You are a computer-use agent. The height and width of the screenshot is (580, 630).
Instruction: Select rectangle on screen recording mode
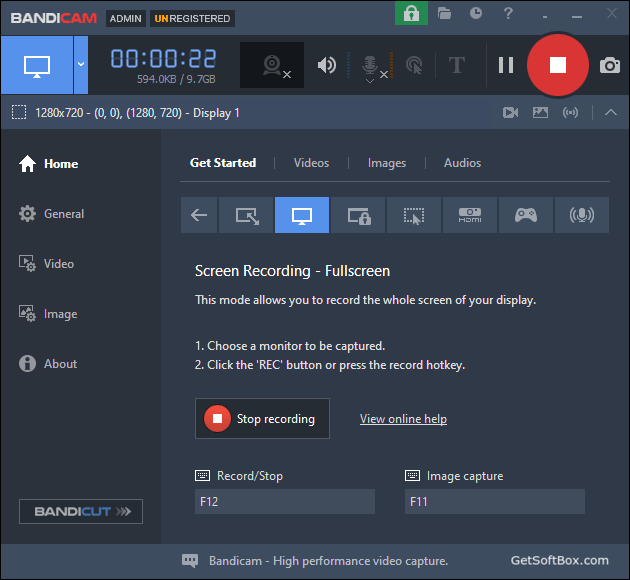point(246,215)
